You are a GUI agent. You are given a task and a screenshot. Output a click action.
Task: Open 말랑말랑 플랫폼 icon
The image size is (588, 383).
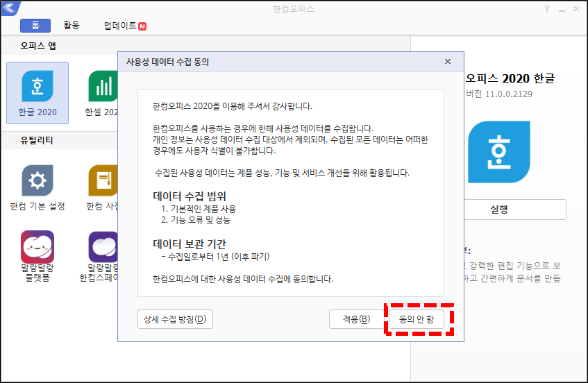coord(37,246)
